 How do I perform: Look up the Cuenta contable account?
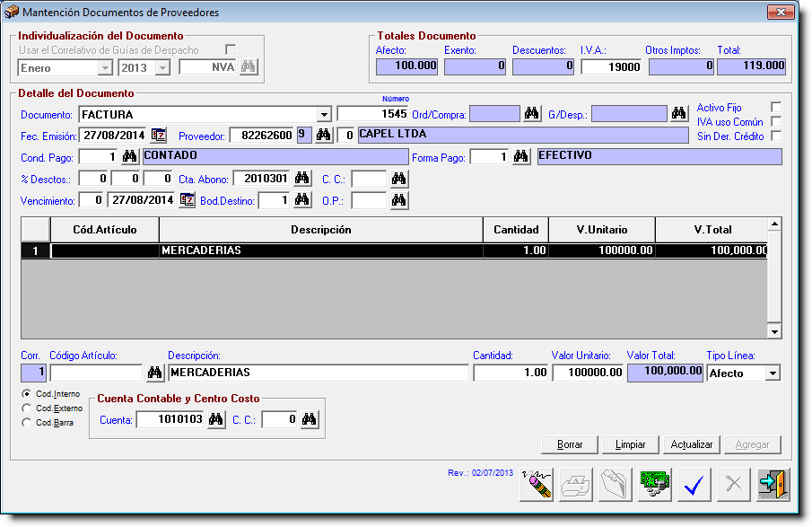pos(216,419)
